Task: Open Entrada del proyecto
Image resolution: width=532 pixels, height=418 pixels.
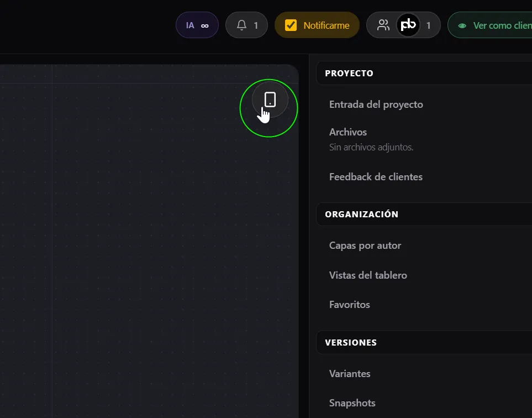Action: click(376, 104)
